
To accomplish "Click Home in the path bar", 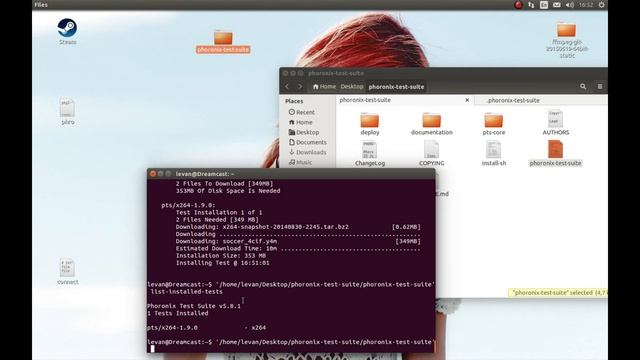I will click(324, 87).
